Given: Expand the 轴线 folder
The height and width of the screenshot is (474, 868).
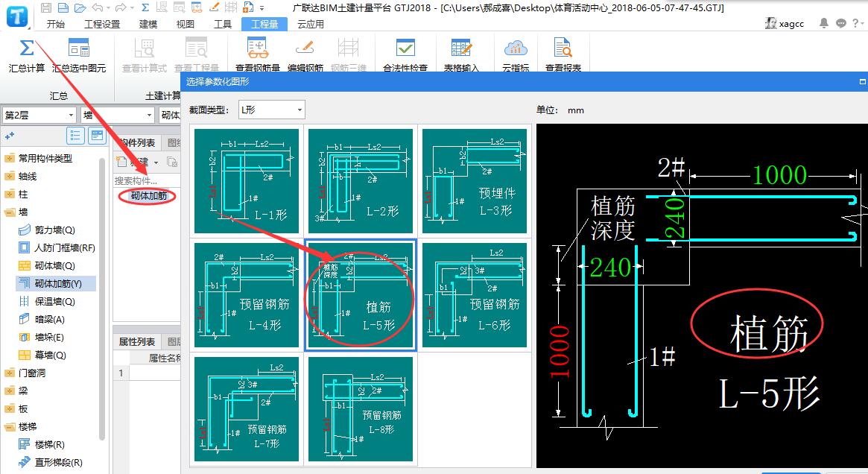Looking at the screenshot, I should coord(10,177).
